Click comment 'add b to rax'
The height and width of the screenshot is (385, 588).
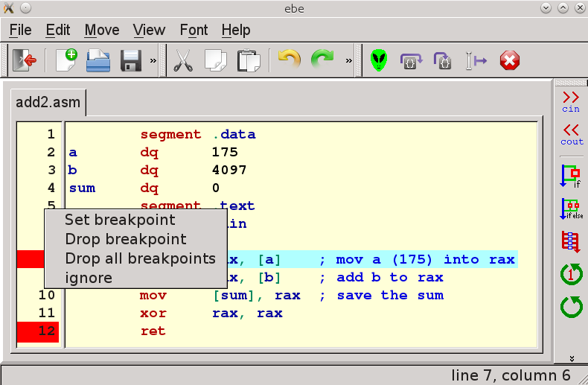tap(390, 277)
